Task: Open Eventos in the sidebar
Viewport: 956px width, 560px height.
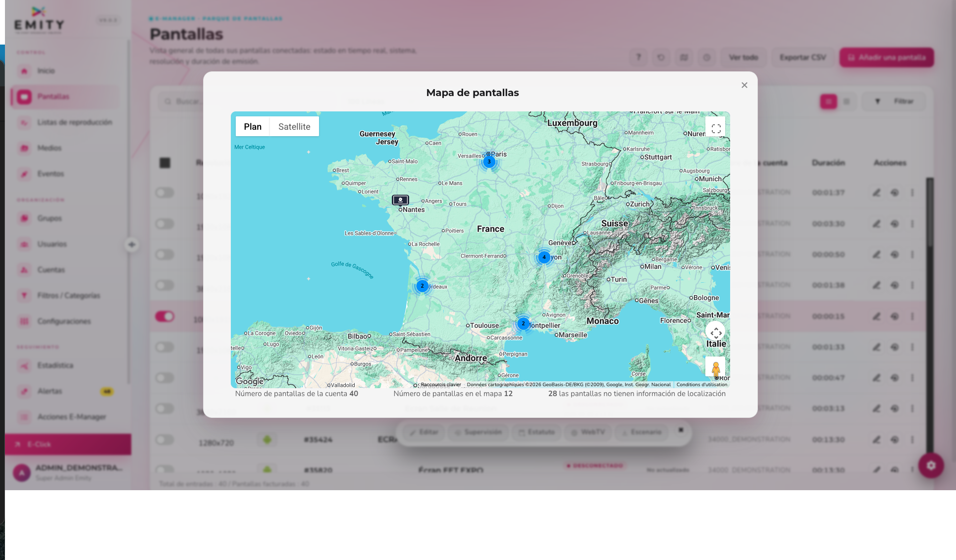Action: pyautogui.click(x=64, y=174)
